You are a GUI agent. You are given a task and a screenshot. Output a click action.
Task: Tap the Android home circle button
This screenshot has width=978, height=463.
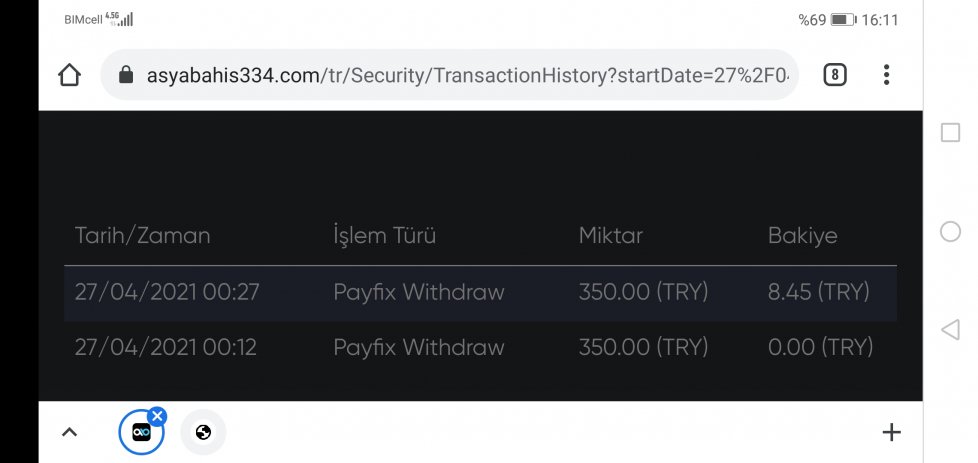(950, 232)
